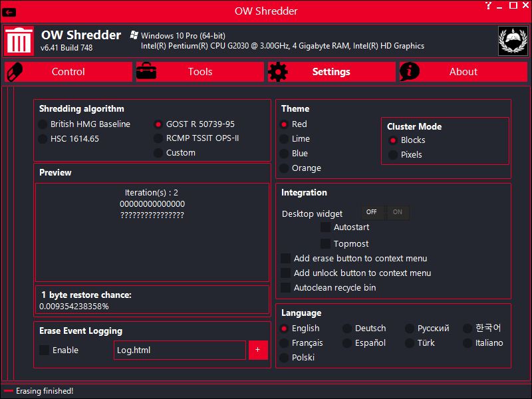This screenshot has height=399, width=532.
Task: Click the 00000000000000 preview pattern line
Action: 152,204
